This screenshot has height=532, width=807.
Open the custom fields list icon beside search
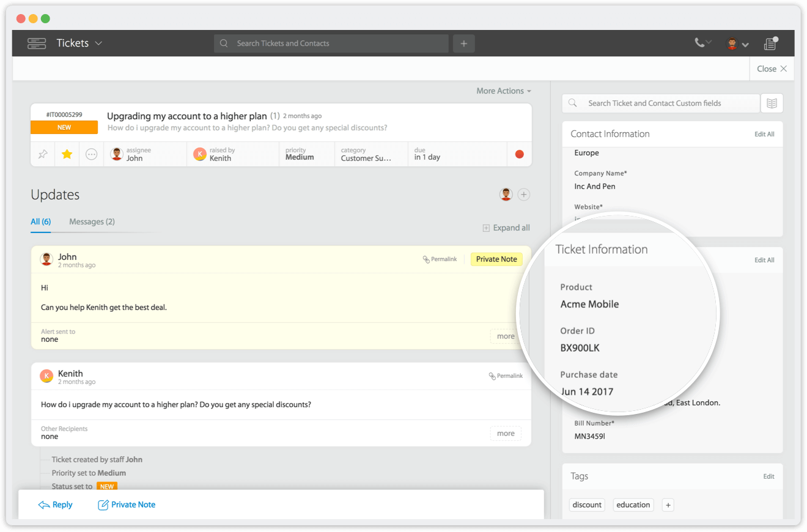(772, 103)
